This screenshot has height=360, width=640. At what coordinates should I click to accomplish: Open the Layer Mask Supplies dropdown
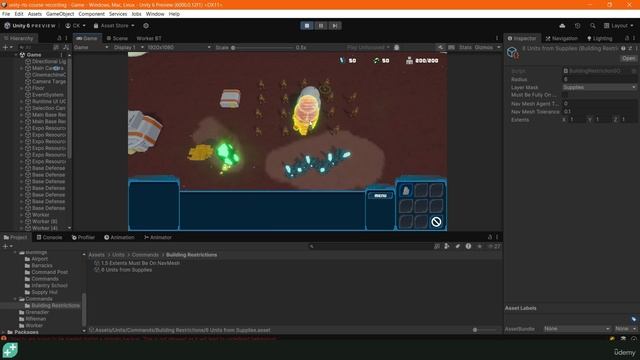599,87
